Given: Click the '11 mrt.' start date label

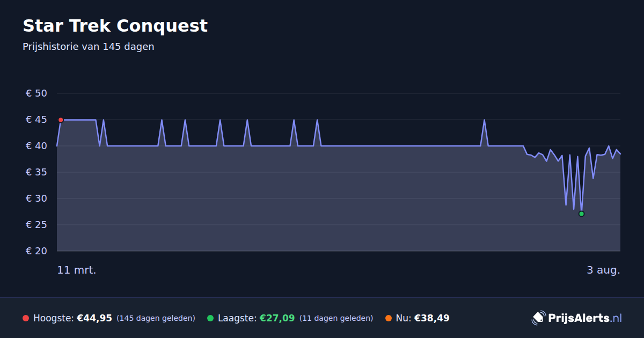Looking at the screenshot, I should 77,270.
